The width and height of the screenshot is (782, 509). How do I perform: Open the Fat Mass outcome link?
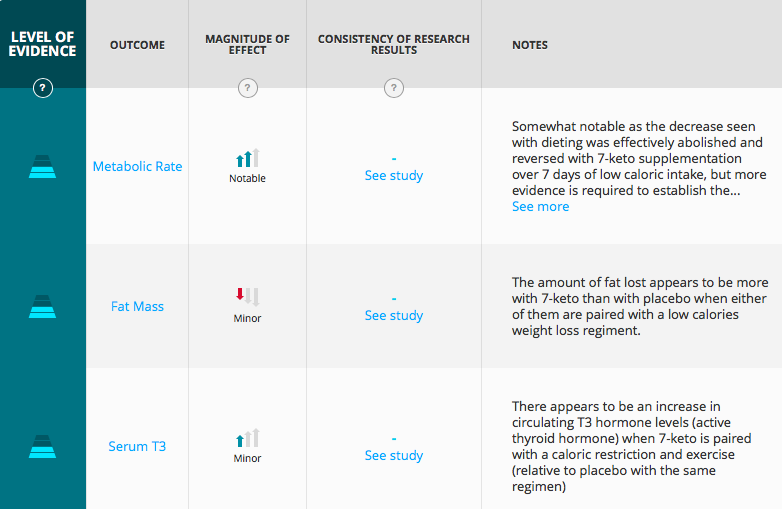click(x=137, y=307)
